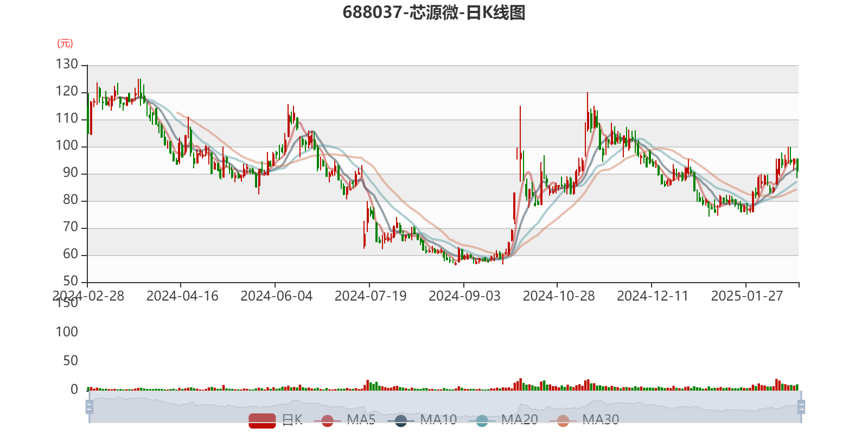
Task: Select the 90 price axis value
Action: click(x=71, y=173)
